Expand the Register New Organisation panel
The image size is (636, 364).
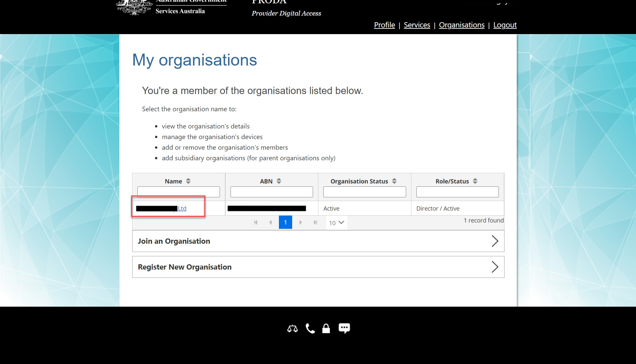[x=318, y=267]
